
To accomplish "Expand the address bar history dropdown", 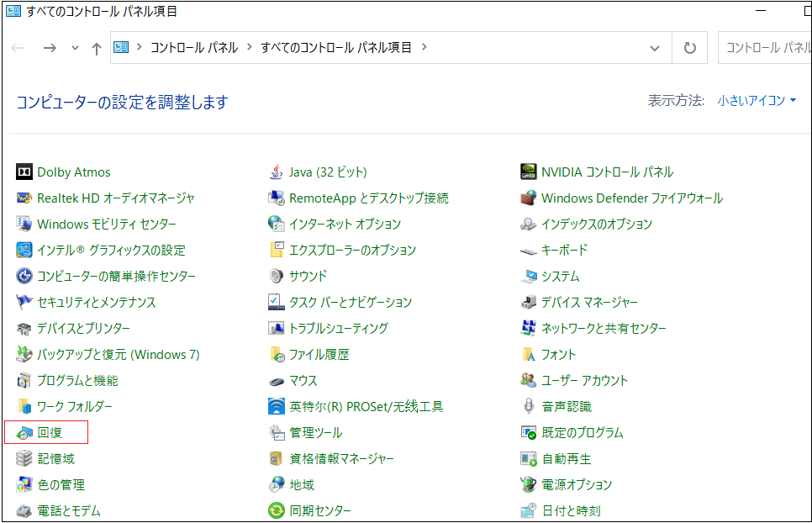I will [x=656, y=48].
